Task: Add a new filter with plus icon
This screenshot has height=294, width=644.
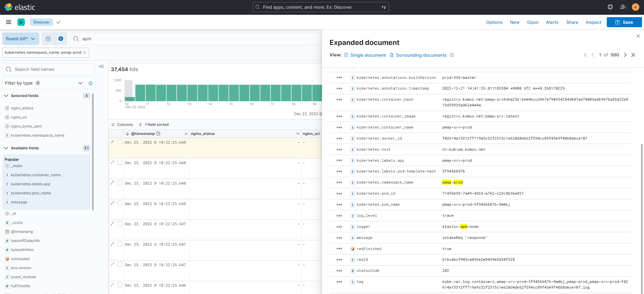Action: tap(61, 39)
